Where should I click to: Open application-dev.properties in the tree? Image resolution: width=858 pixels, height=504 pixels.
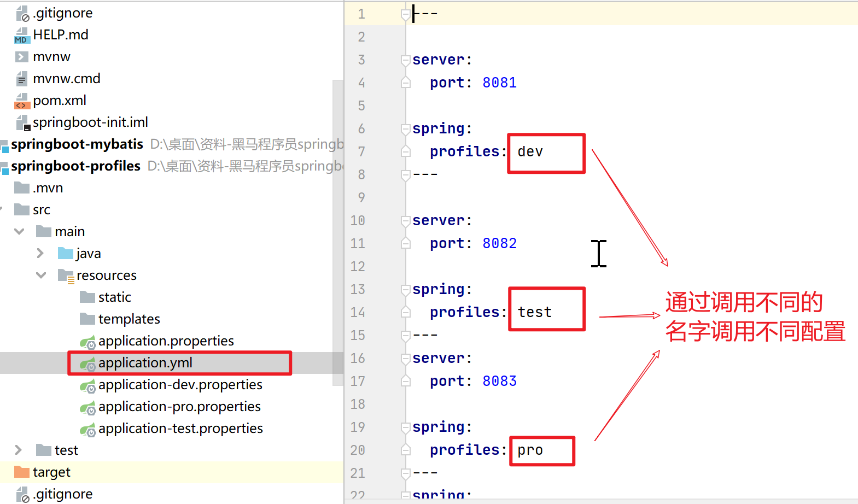point(180,385)
